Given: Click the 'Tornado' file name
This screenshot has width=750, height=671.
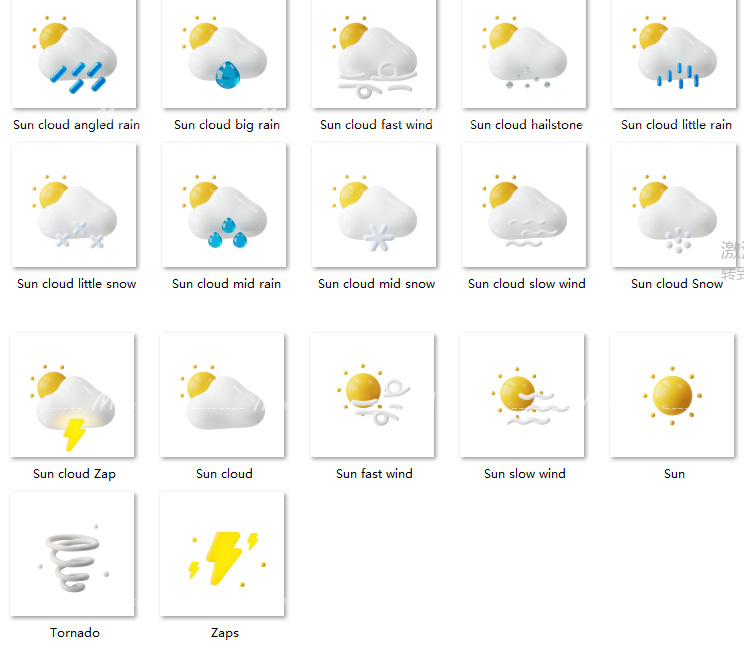Looking at the screenshot, I should click(x=75, y=633).
